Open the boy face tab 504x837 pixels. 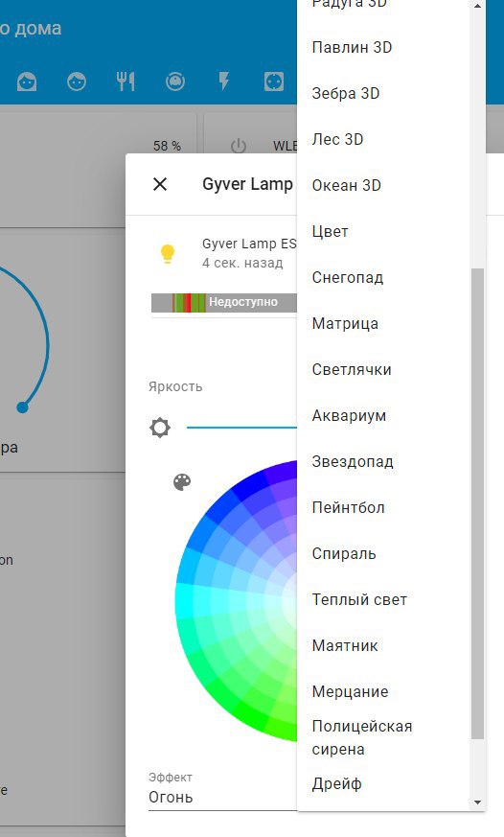(77, 81)
